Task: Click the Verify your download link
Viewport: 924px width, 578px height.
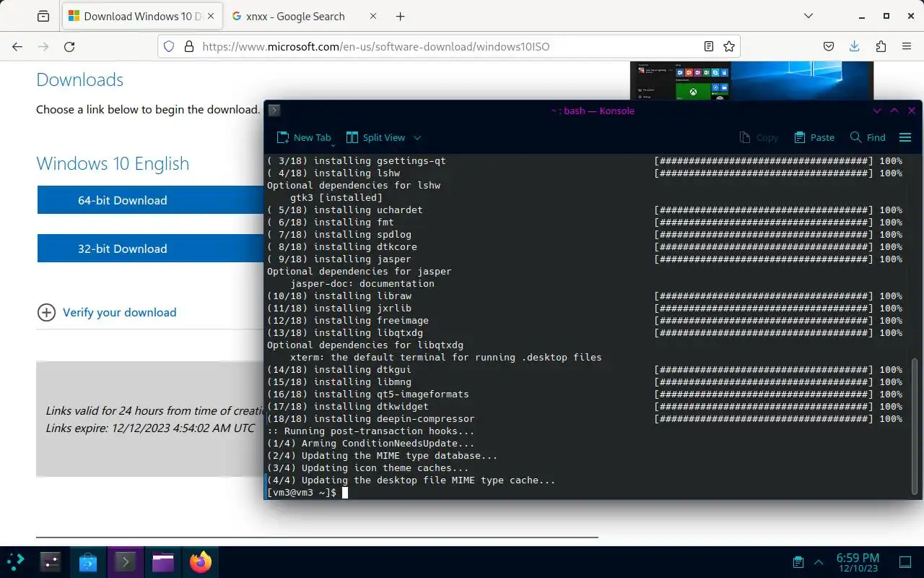Action: point(120,312)
